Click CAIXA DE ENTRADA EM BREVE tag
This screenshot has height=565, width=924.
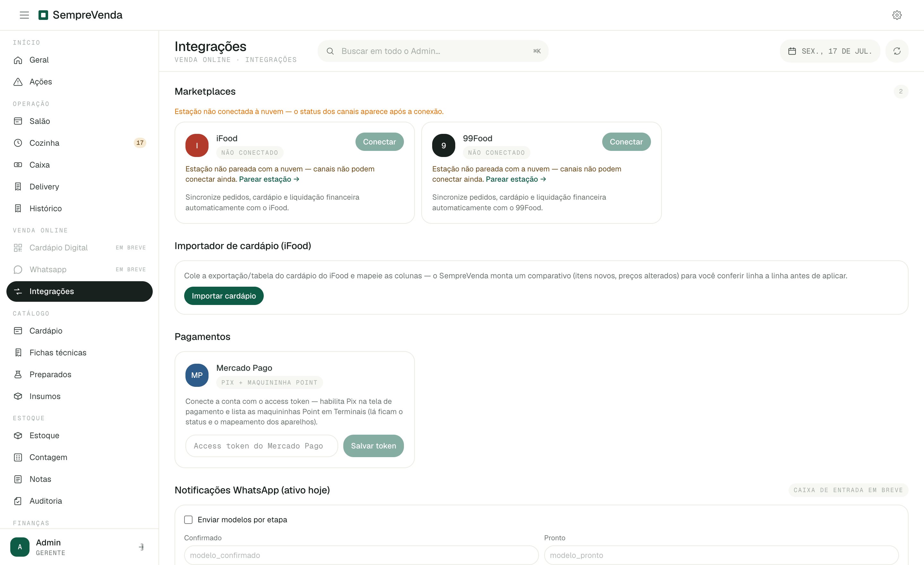(848, 490)
